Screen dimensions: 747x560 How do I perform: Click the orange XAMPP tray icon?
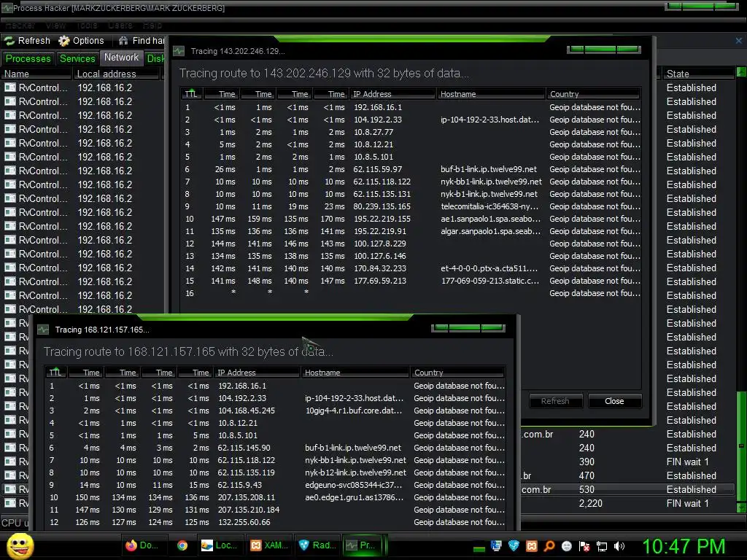pyautogui.click(x=531, y=546)
